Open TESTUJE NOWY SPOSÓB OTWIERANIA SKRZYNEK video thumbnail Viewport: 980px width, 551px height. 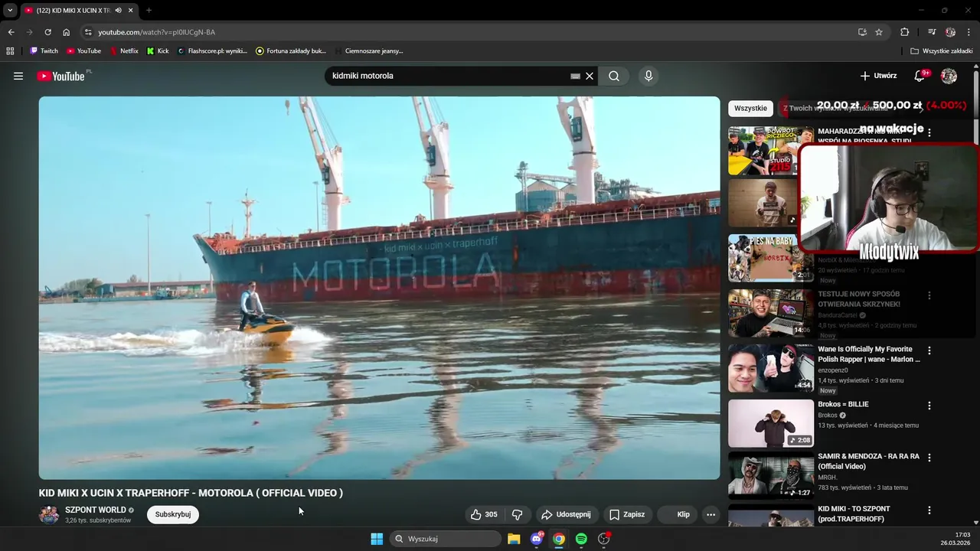click(x=771, y=313)
